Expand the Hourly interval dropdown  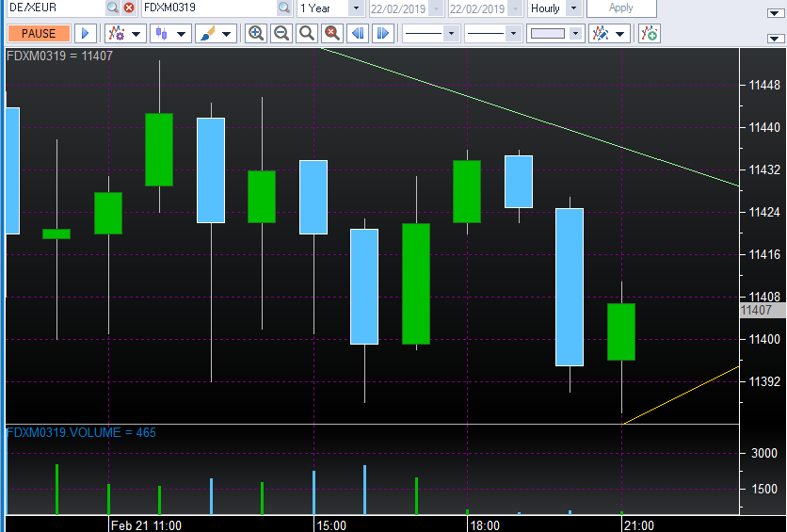(x=572, y=8)
